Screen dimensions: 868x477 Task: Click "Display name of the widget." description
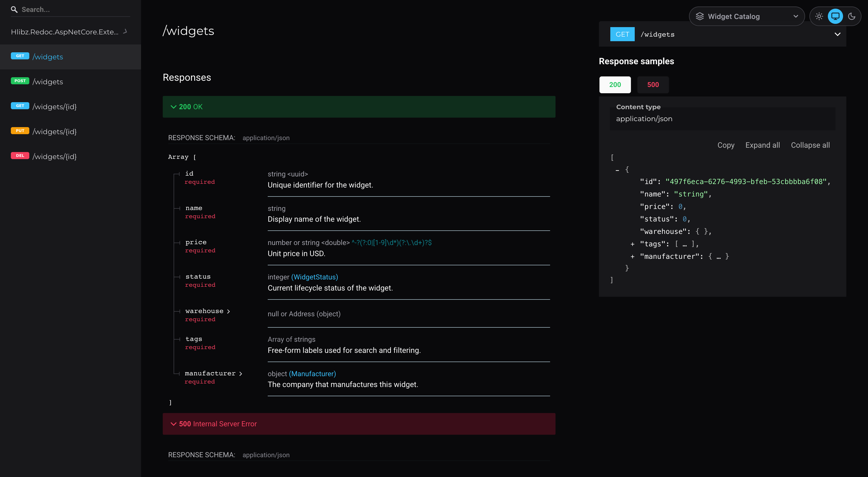point(314,219)
